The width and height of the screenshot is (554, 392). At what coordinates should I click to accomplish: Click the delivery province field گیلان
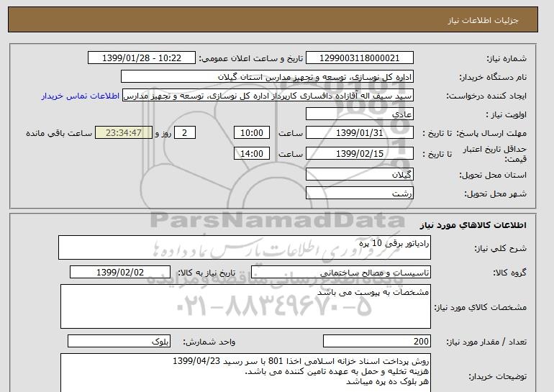coord(359,175)
